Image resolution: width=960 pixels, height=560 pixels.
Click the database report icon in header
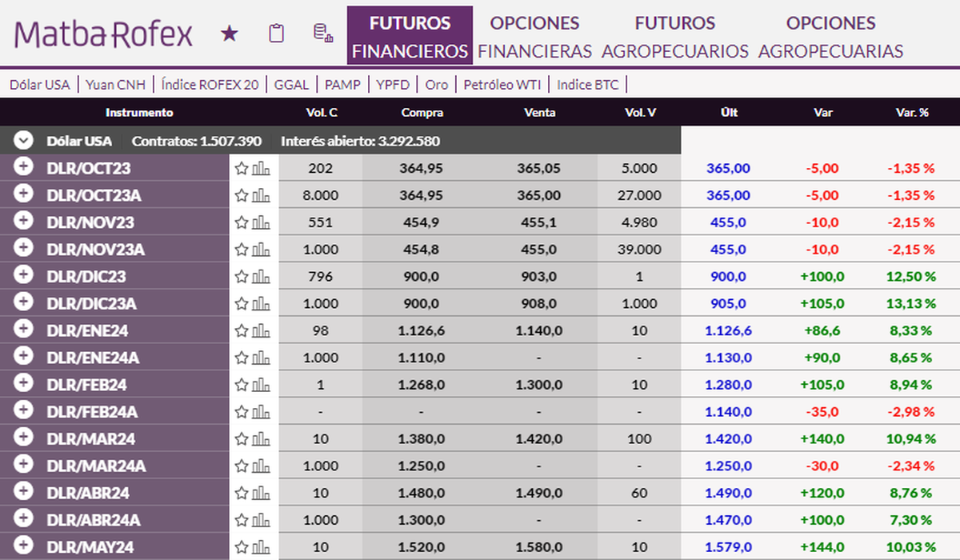click(322, 34)
